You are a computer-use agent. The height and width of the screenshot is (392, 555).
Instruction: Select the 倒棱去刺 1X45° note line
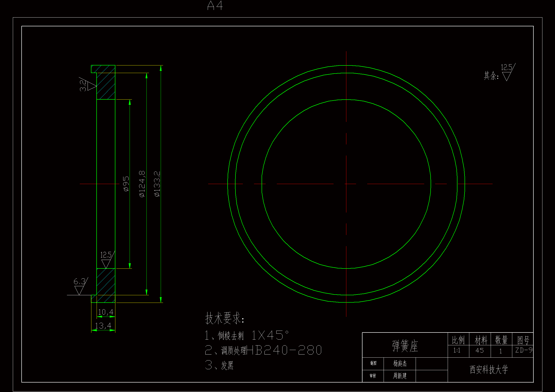[247, 336]
